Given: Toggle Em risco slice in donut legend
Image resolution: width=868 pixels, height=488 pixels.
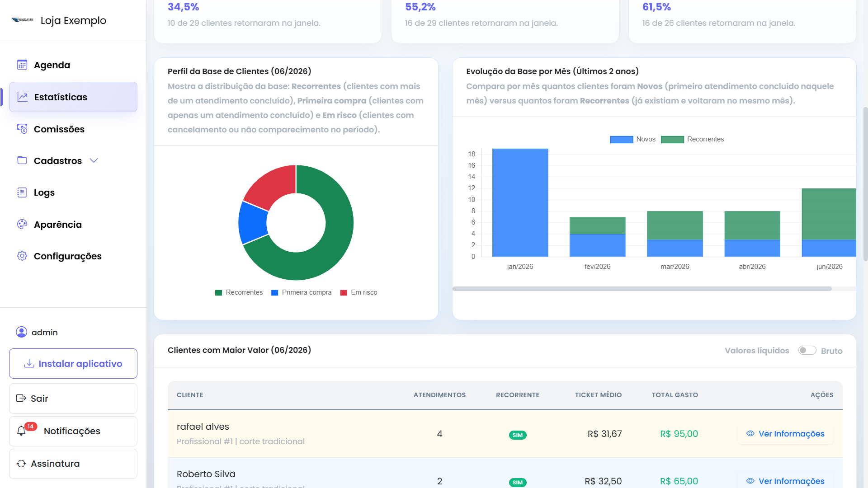Looking at the screenshot, I should pyautogui.click(x=359, y=292).
